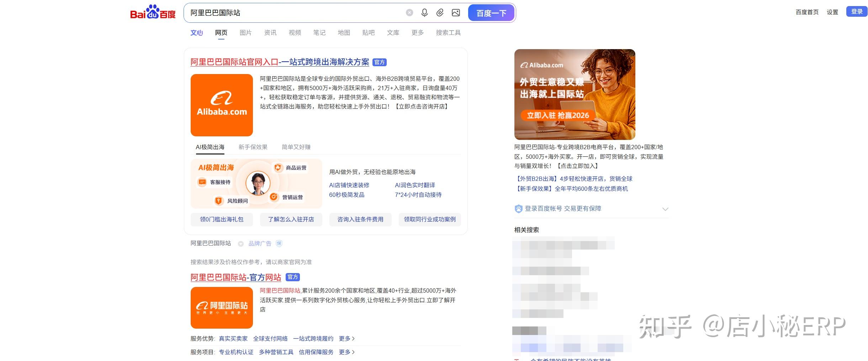Click the 保 guarantee badge icon
Viewport: 868px width, 361px height.
tap(279, 244)
